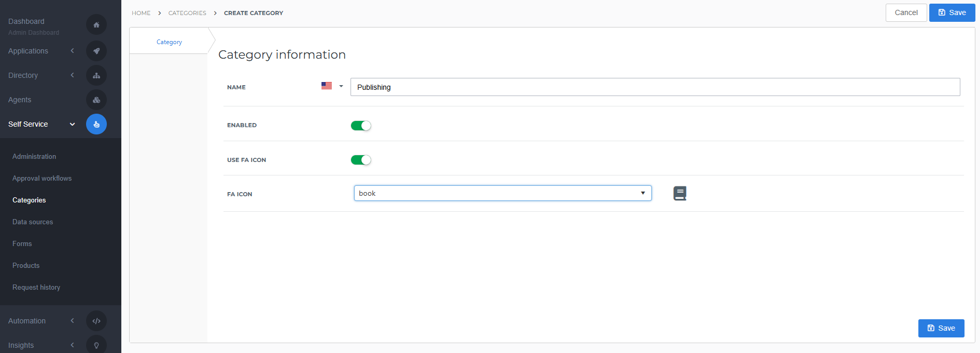This screenshot has height=353, width=980.
Task: Select the Category tab
Action: [x=169, y=42]
